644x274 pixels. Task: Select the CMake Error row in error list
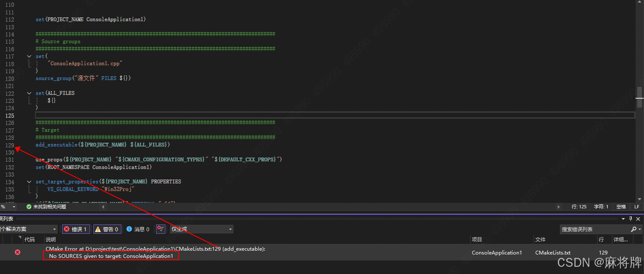click(322, 252)
